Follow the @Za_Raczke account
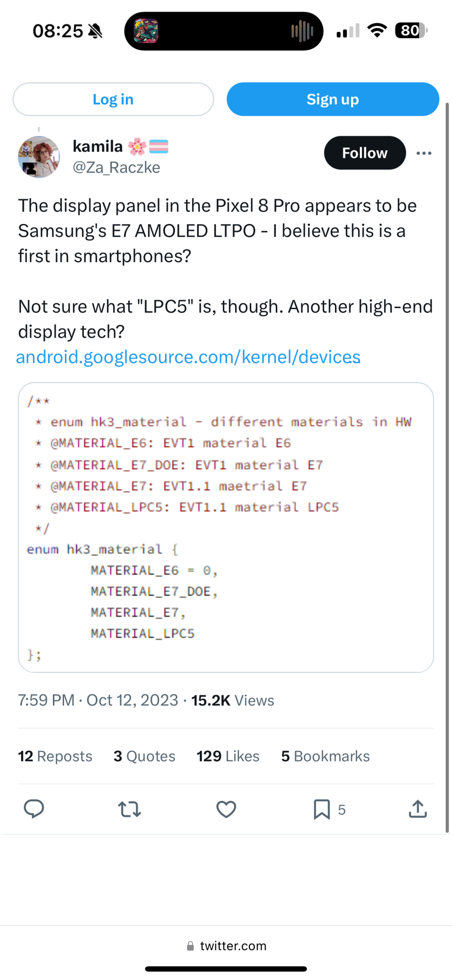The width and height of the screenshot is (452, 980). click(365, 153)
